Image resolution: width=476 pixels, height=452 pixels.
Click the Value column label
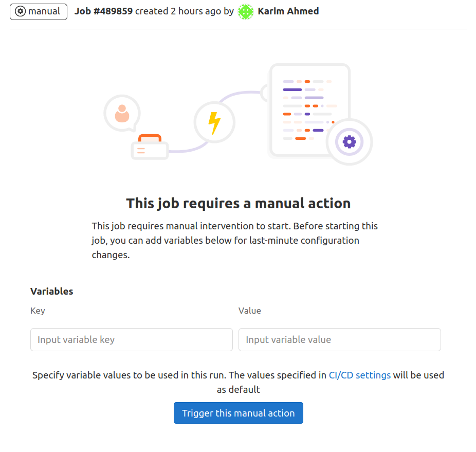pyautogui.click(x=249, y=311)
